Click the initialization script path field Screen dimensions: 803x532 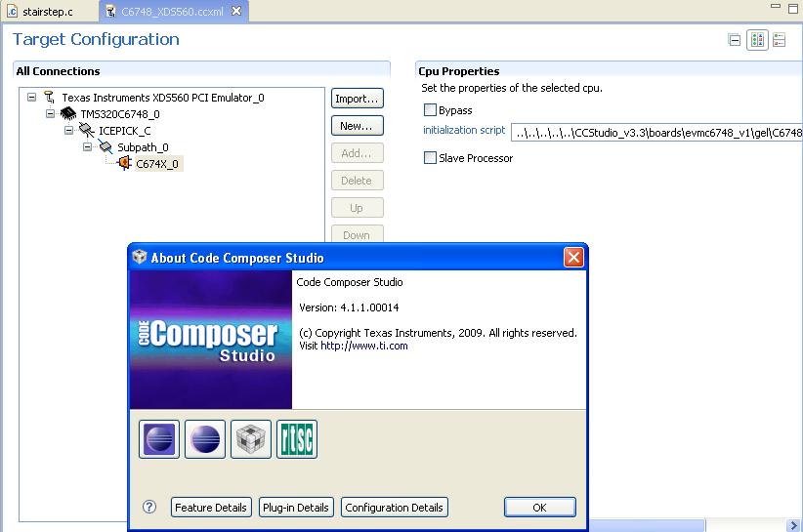click(x=657, y=133)
